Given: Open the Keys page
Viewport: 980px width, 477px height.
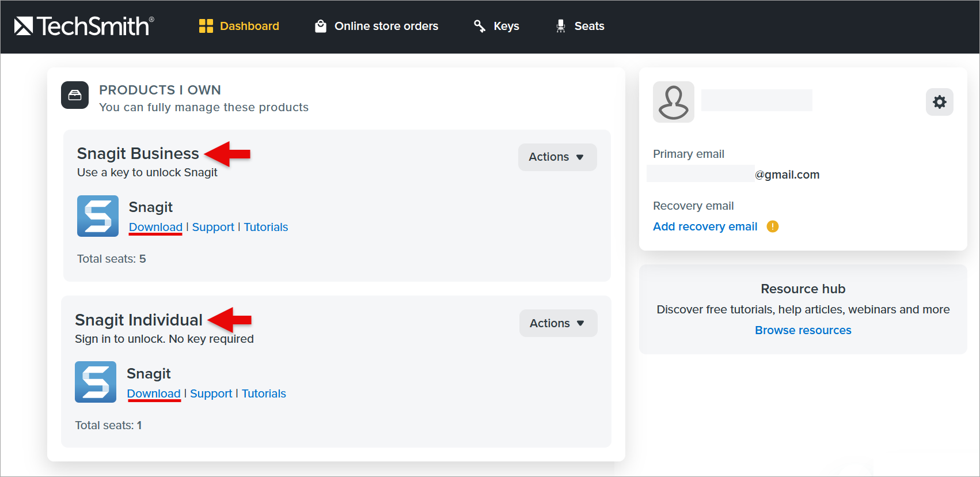Looking at the screenshot, I should click(x=496, y=26).
